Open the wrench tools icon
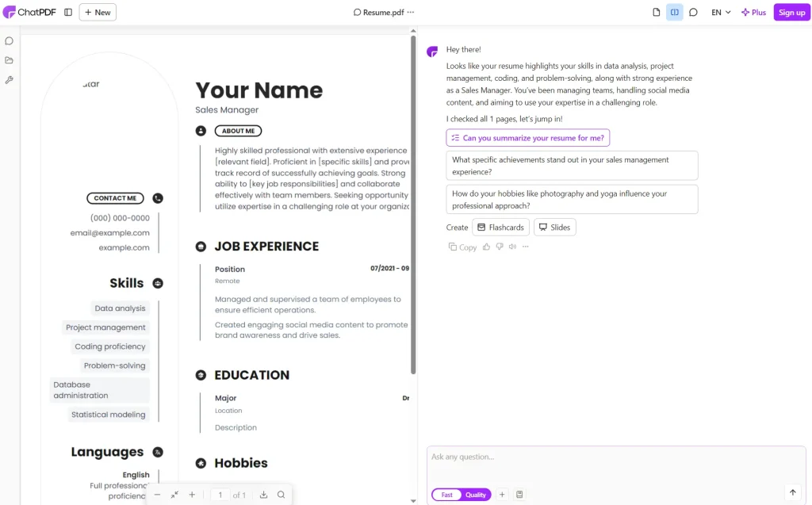The width and height of the screenshot is (812, 505). [10, 80]
